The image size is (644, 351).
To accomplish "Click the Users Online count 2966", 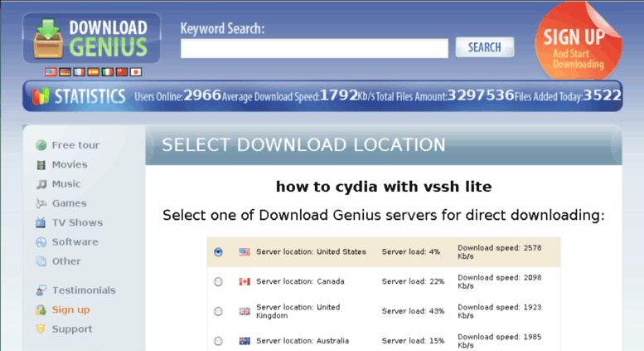I will click(202, 95).
